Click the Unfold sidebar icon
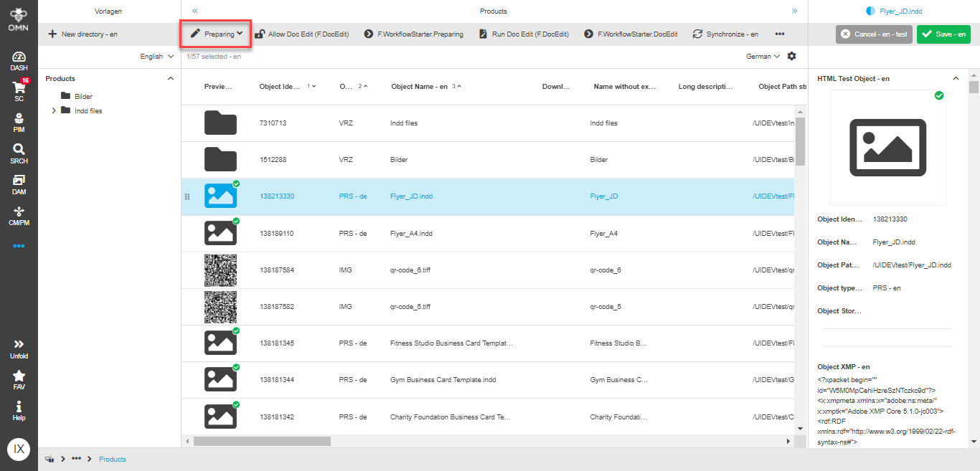The image size is (980, 471). tap(19, 348)
